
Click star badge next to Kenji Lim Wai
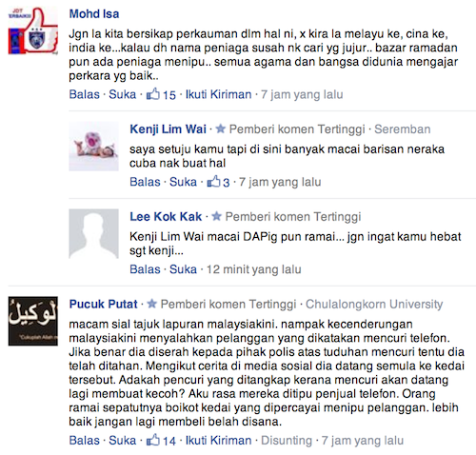point(221,129)
